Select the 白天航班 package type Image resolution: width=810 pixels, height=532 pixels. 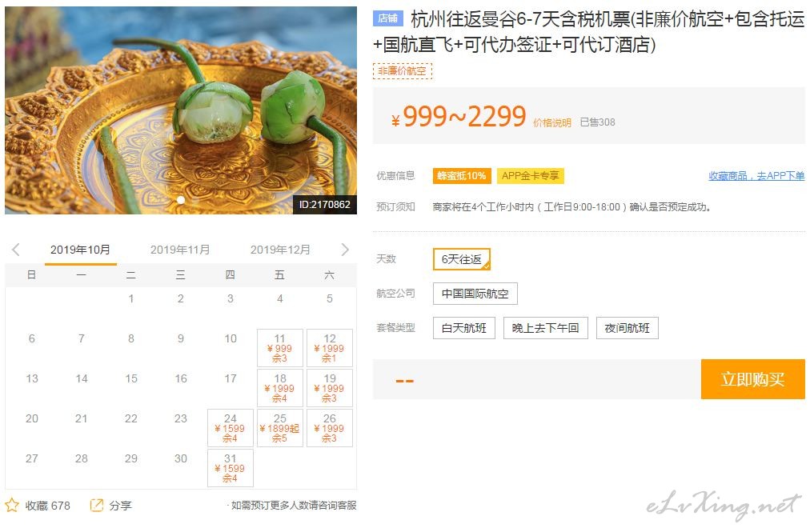tap(464, 328)
